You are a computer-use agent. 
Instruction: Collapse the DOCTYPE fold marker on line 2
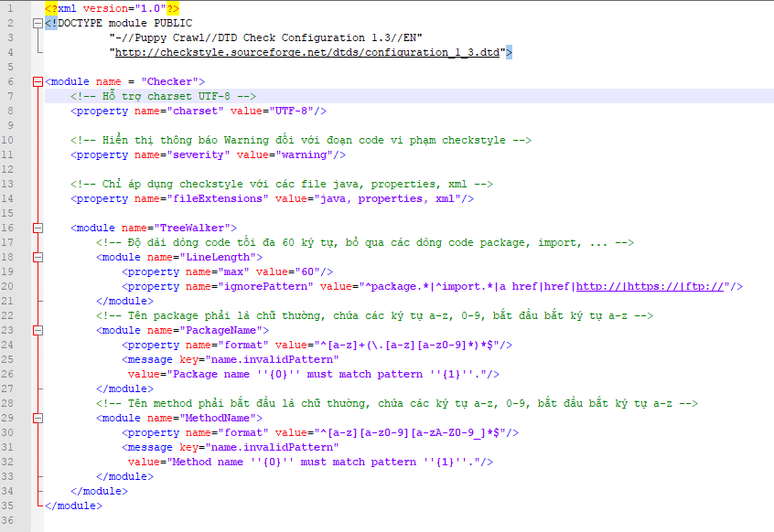pyautogui.click(x=38, y=23)
